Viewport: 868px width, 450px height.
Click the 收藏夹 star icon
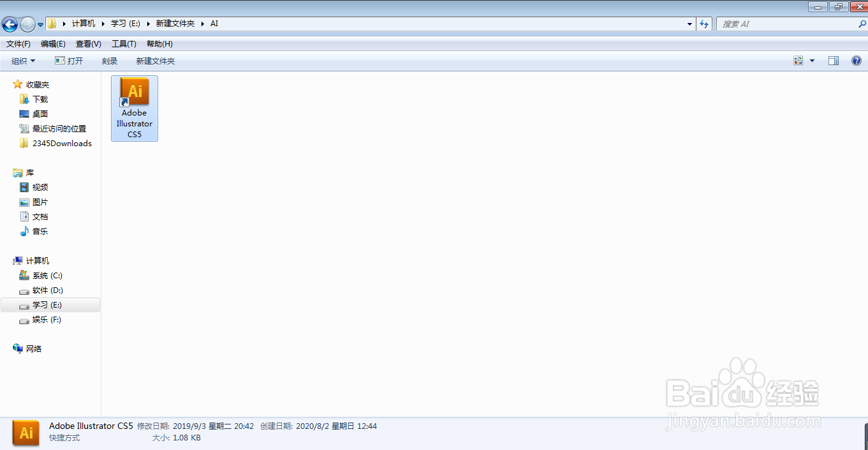pyautogui.click(x=18, y=84)
